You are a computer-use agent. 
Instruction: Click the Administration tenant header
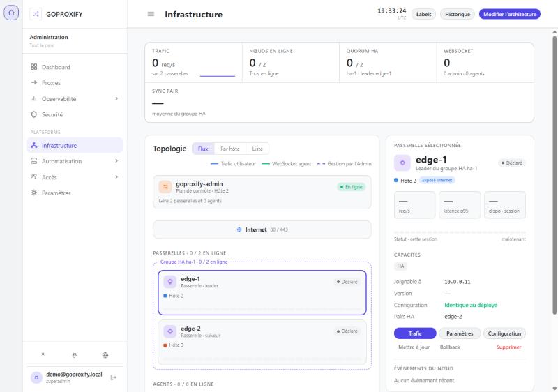pyautogui.click(x=75, y=40)
